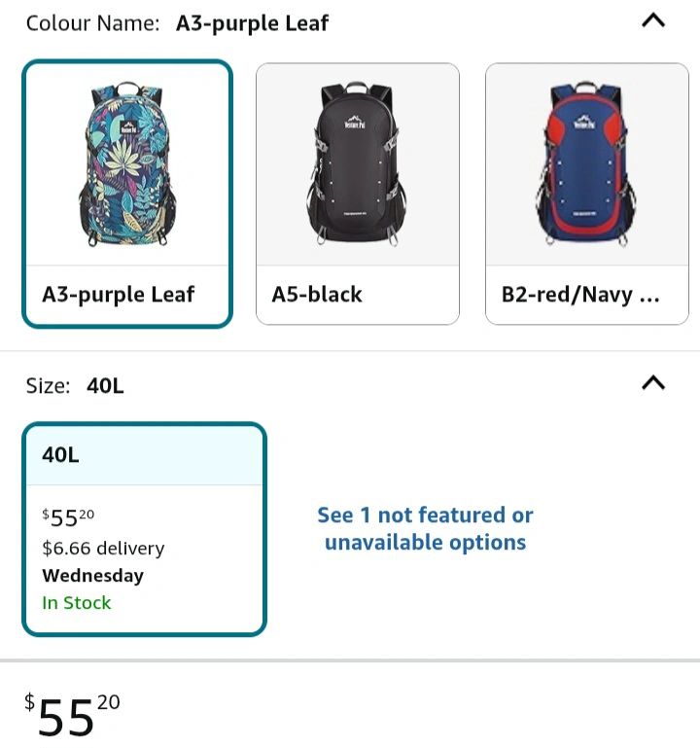Pick the red and navy backpack image
Image resolution: width=700 pixels, height=748 pixels.
pos(586,165)
